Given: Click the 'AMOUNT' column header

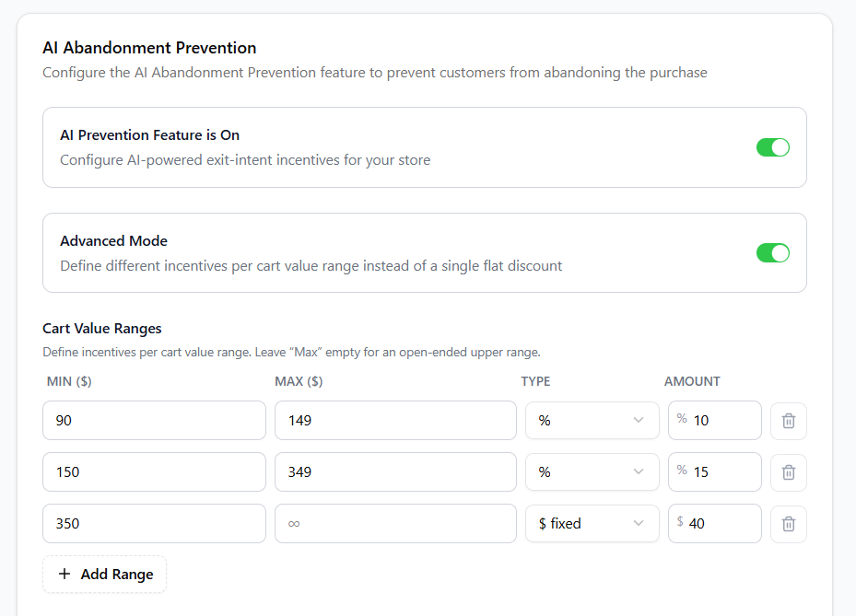Looking at the screenshot, I should [692, 381].
